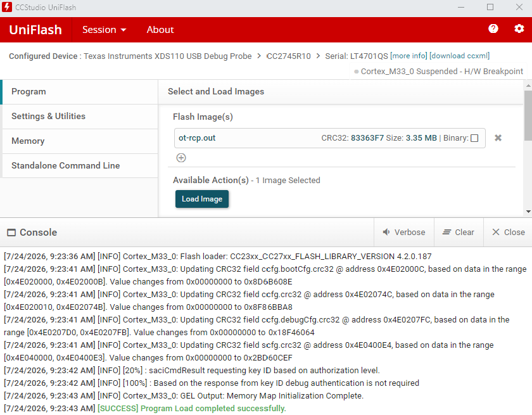Screen dimensions: 532x415
Task: Click the Cortex_M33_0 Suspended status label
Action: pyautogui.click(x=439, y=72)
